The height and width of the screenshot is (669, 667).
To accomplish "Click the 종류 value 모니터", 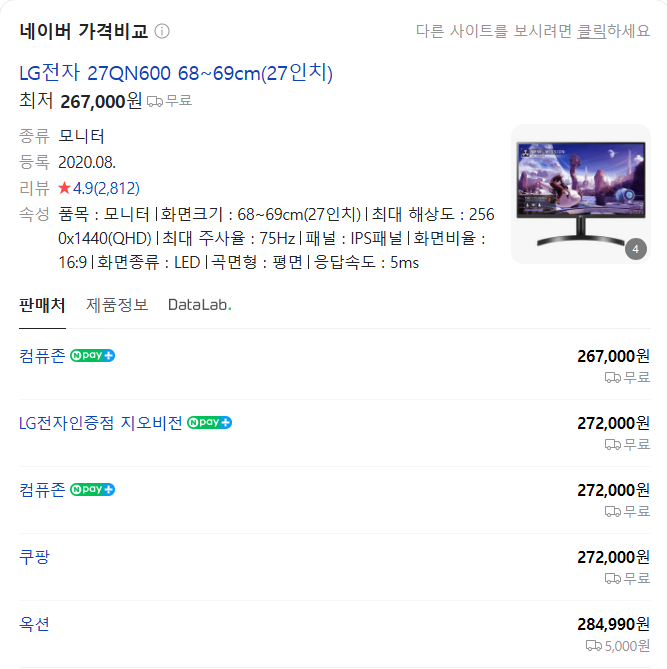I will (x=82, y=136).
